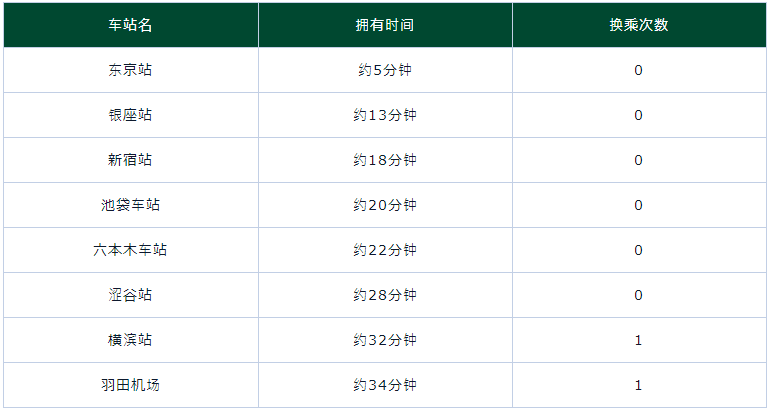Click the transfer count for 横滨站
773x411 pixels.
[x=638, y=340]
